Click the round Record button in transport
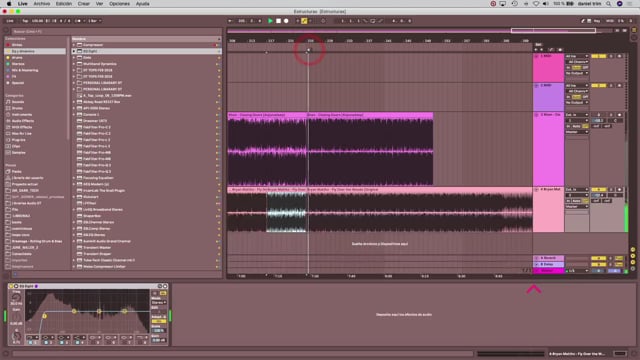This screenshot has height=360, width=640. click(x=286, y=21)
